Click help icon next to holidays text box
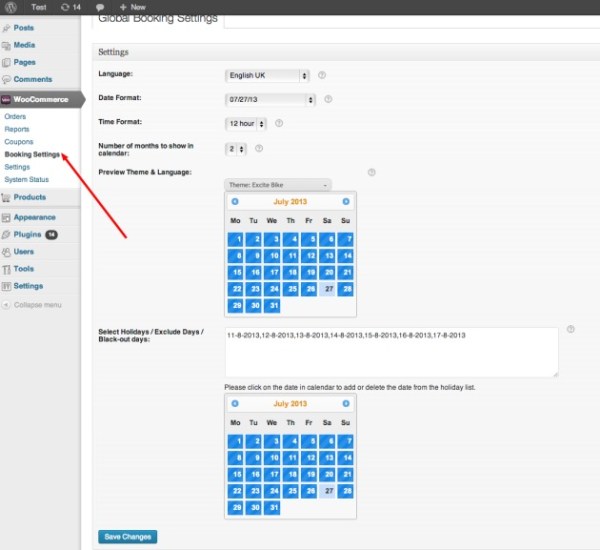Image resolution: width=600 pixels, height=550 pixels. (x=570, y=329)
